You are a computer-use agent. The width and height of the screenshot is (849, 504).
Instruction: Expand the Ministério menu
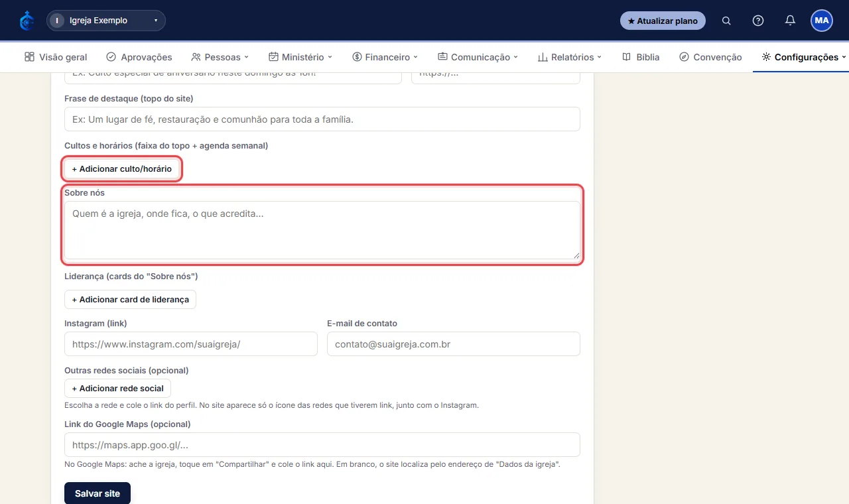pyautogui.click(x=300, y=57)
